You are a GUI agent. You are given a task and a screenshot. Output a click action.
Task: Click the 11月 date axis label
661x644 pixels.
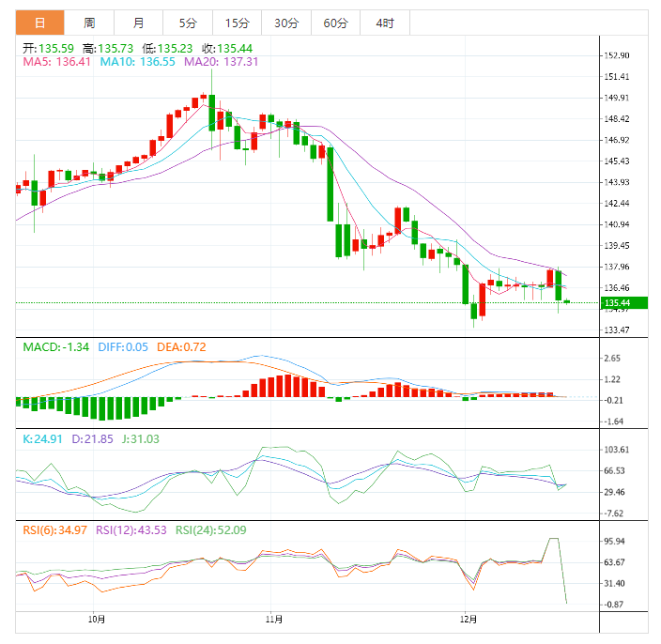click(x=274, y=620)
